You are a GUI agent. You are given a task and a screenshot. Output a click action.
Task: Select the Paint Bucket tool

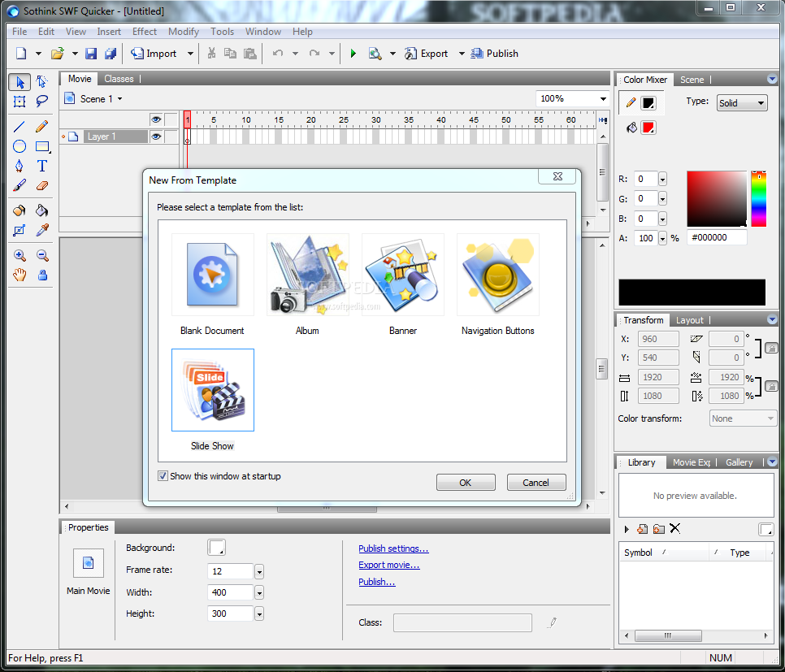(x=42, y=210)
